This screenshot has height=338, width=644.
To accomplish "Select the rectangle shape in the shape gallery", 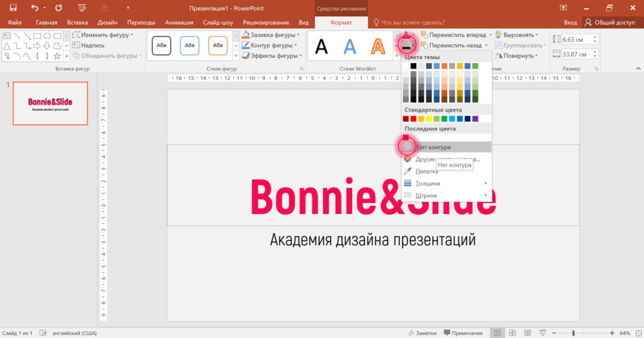I will [x=37, y=36].
